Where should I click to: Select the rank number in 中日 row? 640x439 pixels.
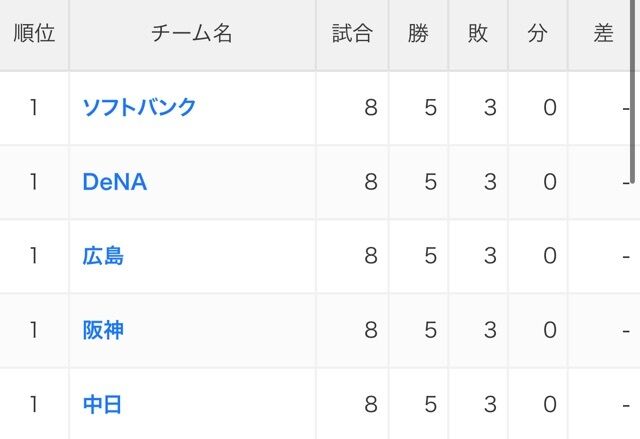pos(34,404)
